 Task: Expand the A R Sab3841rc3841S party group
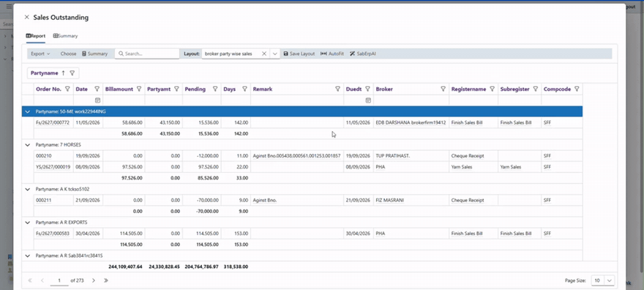(x=28, y=256)
